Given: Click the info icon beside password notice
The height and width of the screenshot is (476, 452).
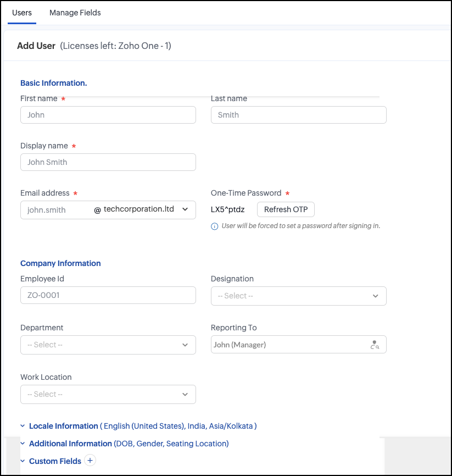Looking at the screenshot, I should [215, 226].
